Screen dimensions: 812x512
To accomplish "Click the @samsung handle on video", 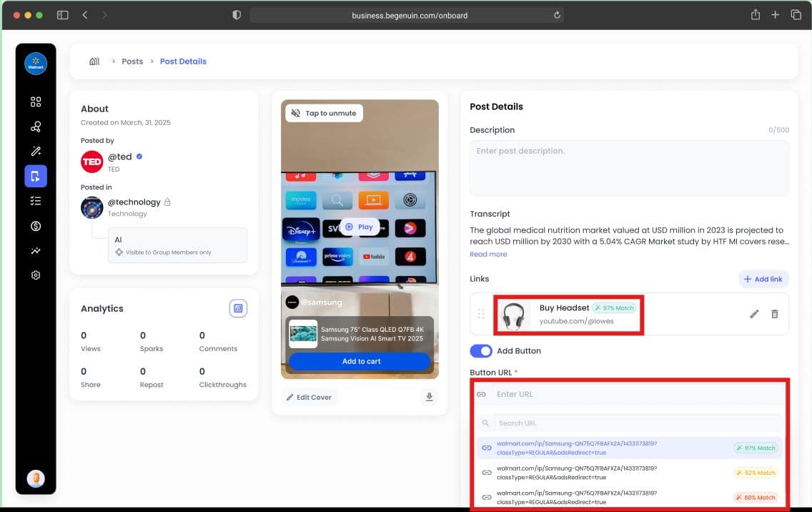I will pyautogui.click(x=321, y=302).
